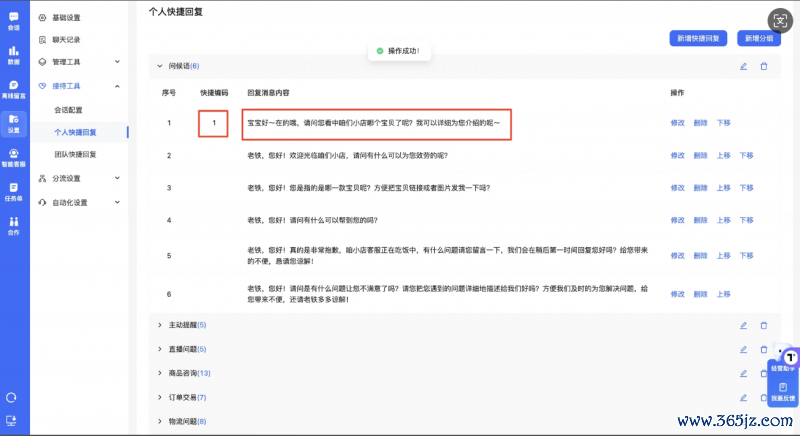800x436 pixels.
Task: Click 下移 for reply row 4
Action: 746,220
